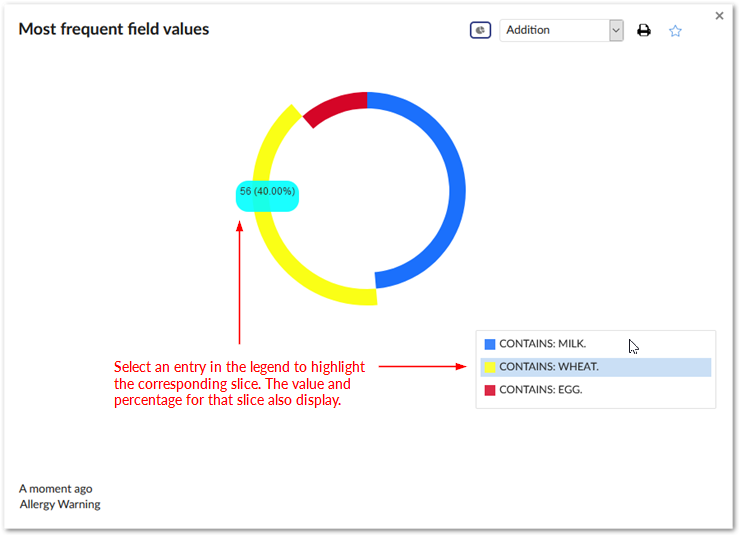This screenshot has width=740, height=536.
Task: Click the pie chart type icon
Action: pyautogui.click(x=480, y=30)
